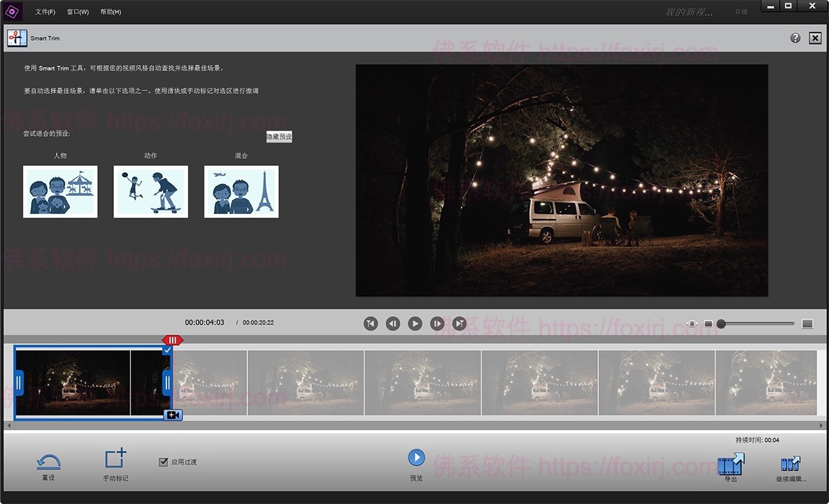Adjust the timeline zoom slider
Image resolution: width=829 pixels, height=504 pixels.
click(x=721, y=322)
